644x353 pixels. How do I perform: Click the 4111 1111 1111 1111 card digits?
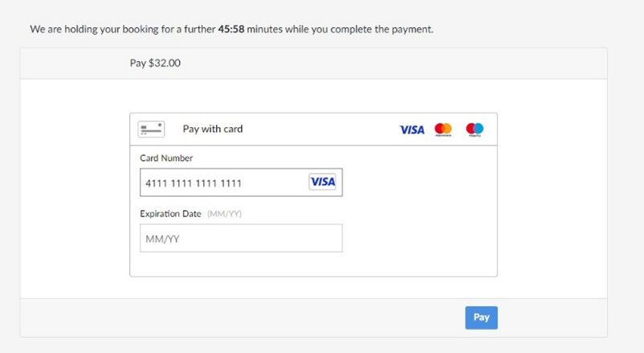[x=194, y=183]
